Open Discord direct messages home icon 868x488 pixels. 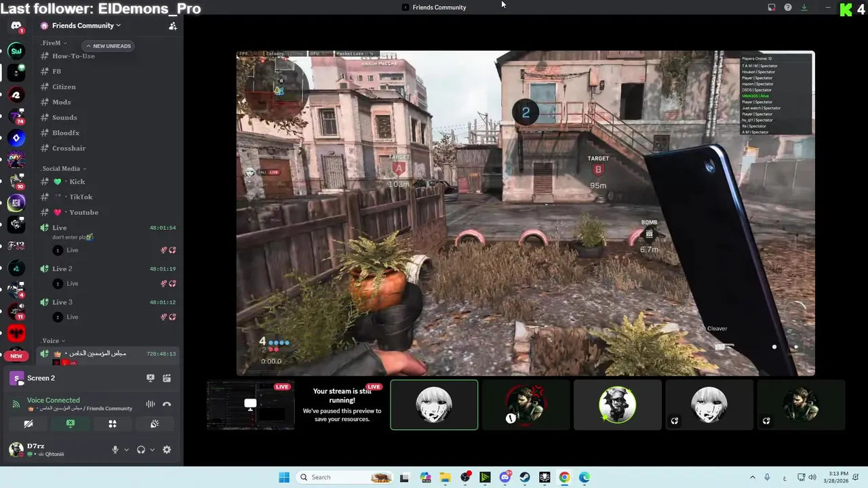[x=16, y=26]
